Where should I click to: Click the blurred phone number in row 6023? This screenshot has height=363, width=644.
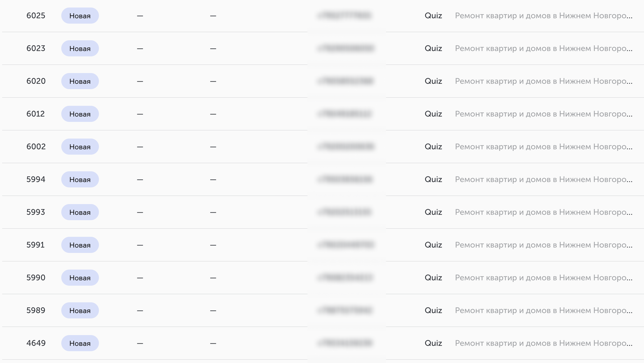point(346,48)
